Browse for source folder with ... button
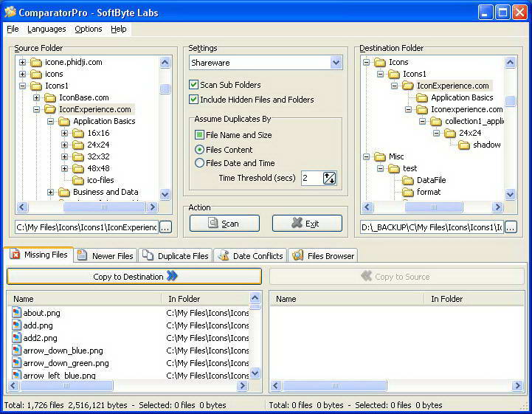532x414 pixels. tap(165, 227)
